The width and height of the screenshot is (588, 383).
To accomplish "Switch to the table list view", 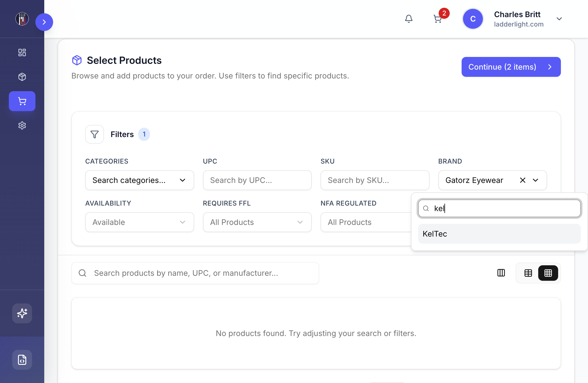I will tap(528, 273).
